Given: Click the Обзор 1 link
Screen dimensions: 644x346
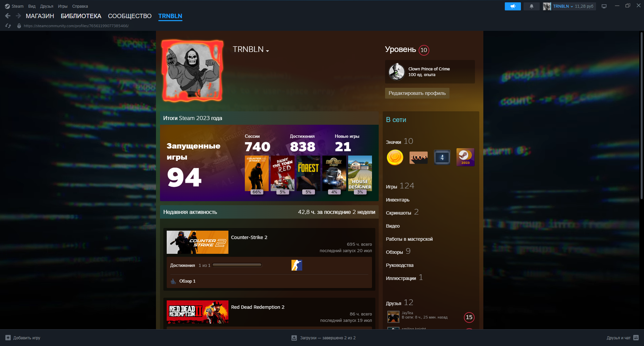Looking at the screenshot, I should 187,281.
